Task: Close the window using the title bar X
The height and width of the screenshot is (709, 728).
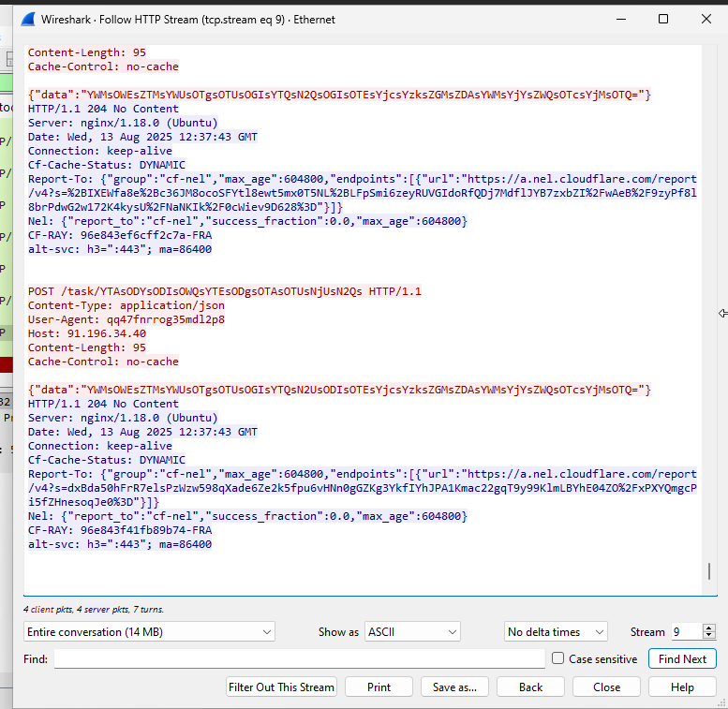Action: tap(706, 19)
